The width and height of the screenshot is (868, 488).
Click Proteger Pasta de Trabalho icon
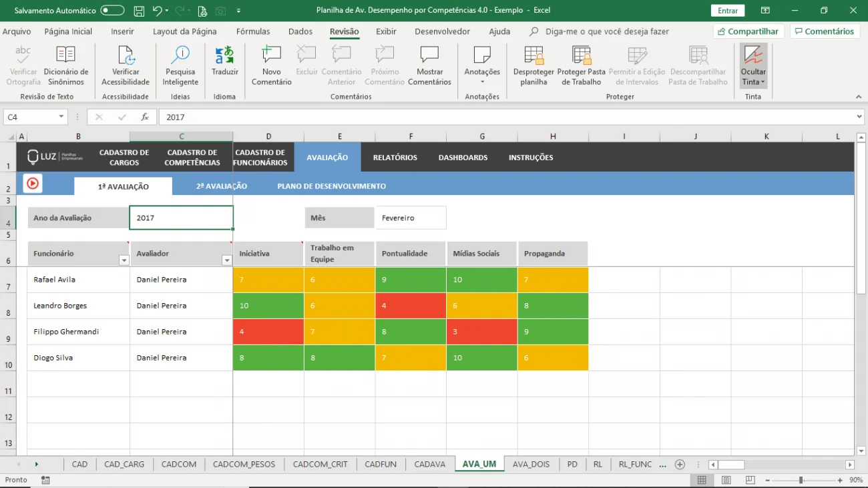pos(582,65)
